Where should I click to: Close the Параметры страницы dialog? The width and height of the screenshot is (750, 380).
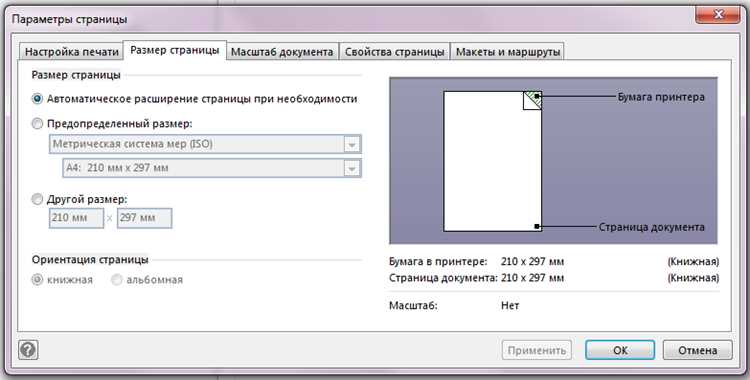click(717, 15)
